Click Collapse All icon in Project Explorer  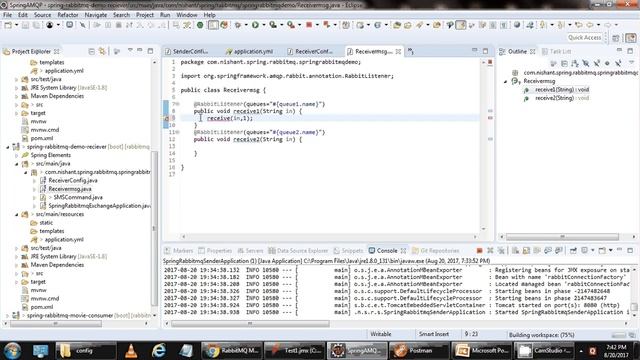pyautogui.click(x=91, y=51)
